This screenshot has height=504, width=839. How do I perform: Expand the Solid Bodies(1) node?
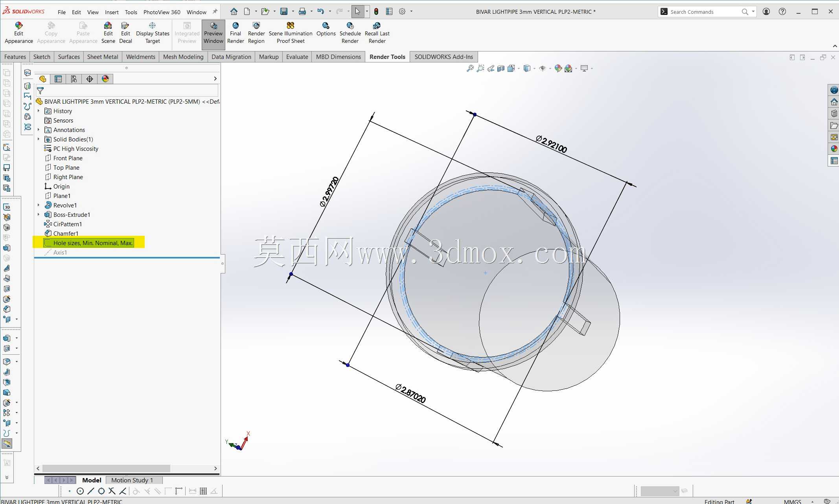[39, 139]
